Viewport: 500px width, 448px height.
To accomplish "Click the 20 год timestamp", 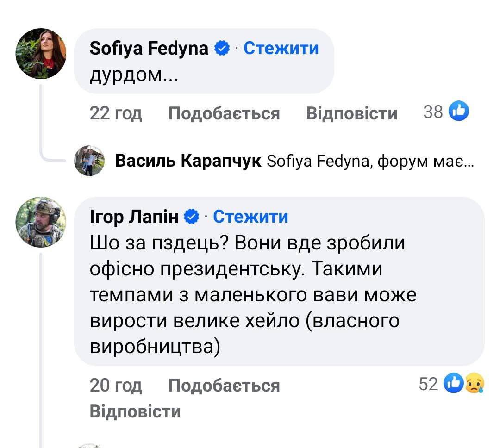I will 116,385.
